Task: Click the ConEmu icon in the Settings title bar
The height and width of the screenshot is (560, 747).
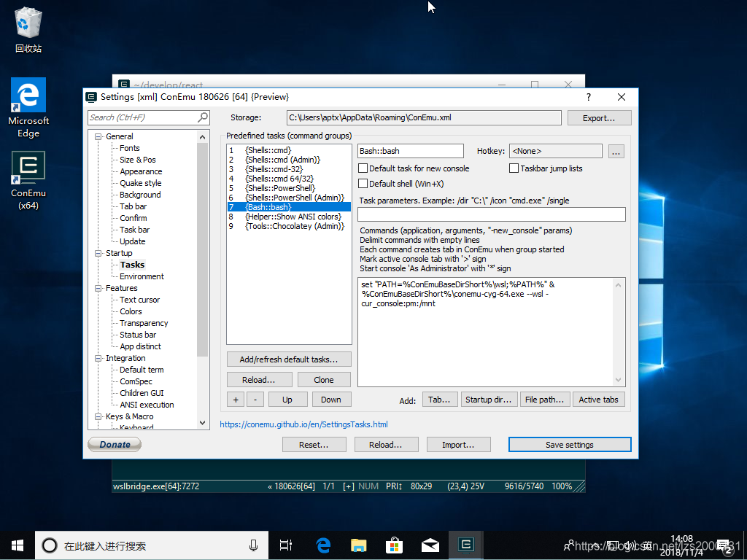Action: click(x=91, y=97)
